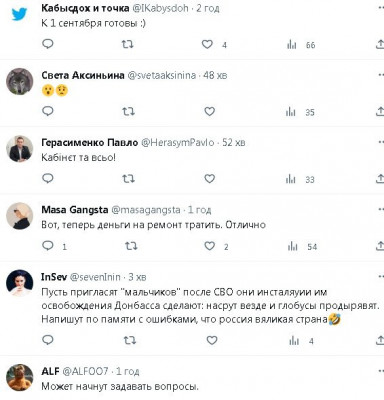View analytics for Света Аксиньина's tweet
This screenshot has height=400, width=384.
[x=291, y=112]
